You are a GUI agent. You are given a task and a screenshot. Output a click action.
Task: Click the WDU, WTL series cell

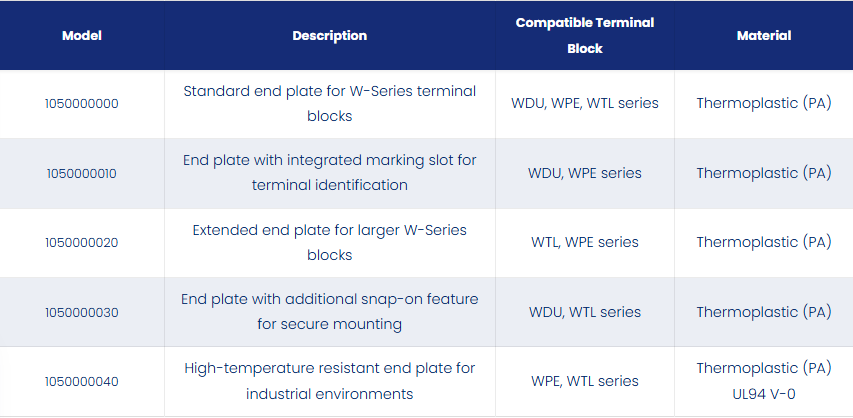(x=585, y=312)
